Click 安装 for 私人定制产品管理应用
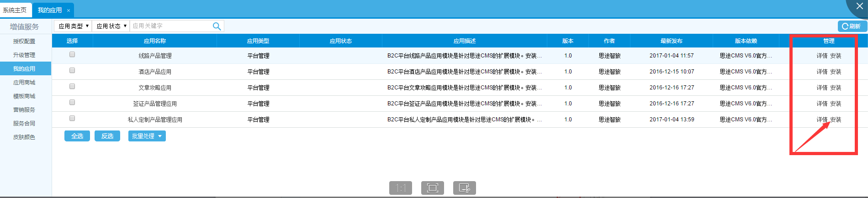Screen dimensions: 868x198 coord(836,120)
